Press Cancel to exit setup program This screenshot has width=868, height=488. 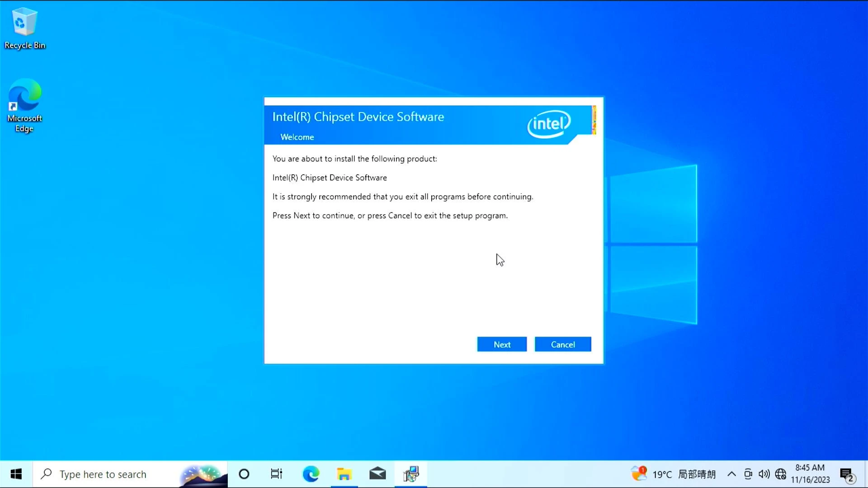pyautogui.click(x=563, y=344)
